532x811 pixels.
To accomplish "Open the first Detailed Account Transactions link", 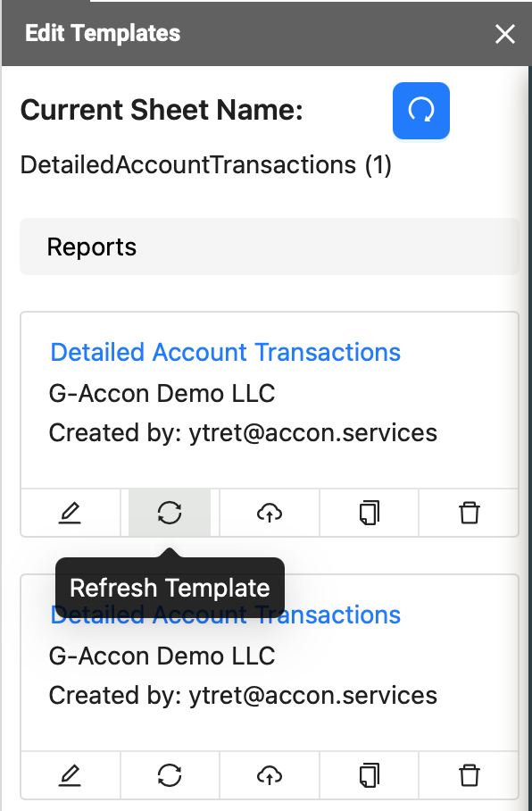I will pos(226,352).
